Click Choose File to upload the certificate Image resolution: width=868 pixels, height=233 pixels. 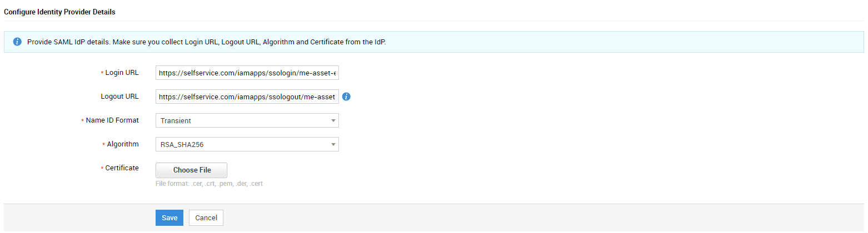pos(192,170)
